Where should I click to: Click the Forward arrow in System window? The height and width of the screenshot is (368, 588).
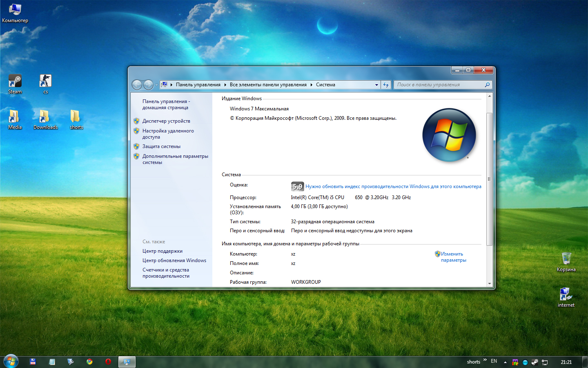coord(148,85)
